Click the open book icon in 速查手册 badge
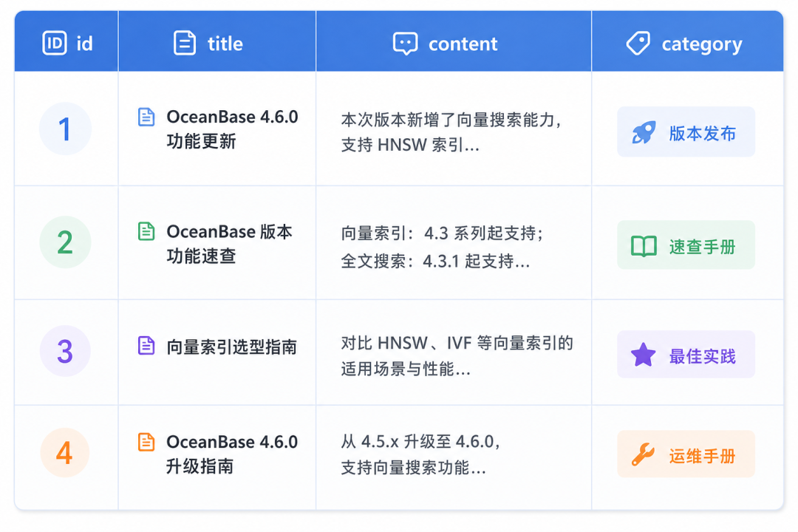798x532 pixels. 644,246
